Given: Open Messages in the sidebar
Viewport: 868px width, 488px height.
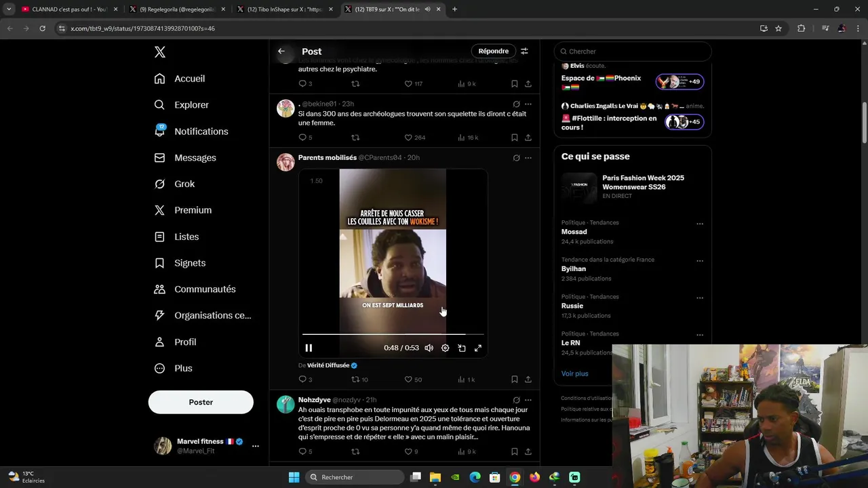Looking at the screenshot, I should pos(185,158).
